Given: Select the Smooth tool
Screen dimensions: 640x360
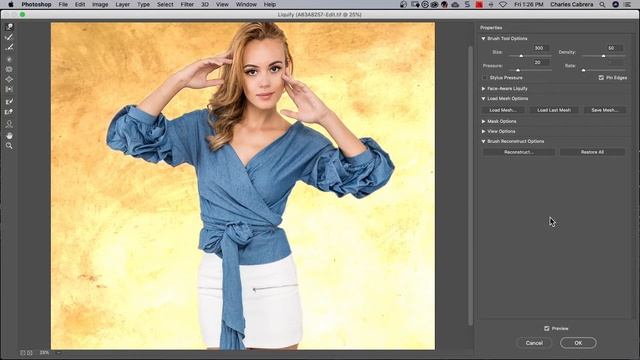Looking at the screenshot, I should click(9, 47).
